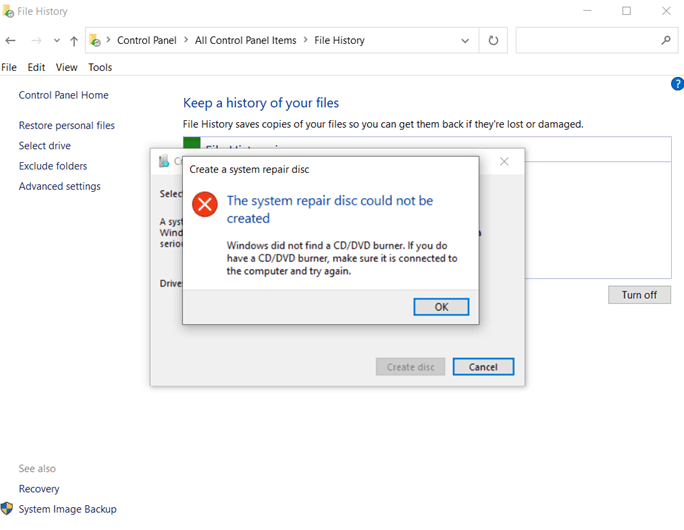Viewport: 684px width, 530px height.
Task: Open Restore personal files link
Action: (66, 126)
